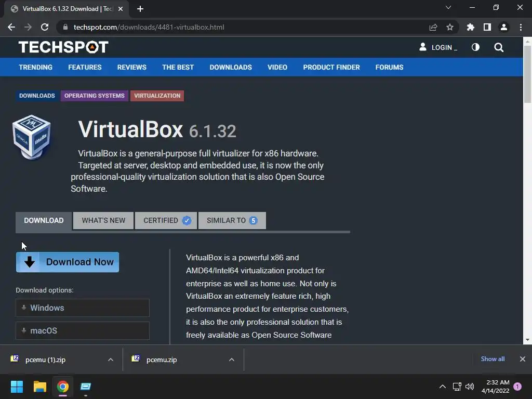Reload the TechSpot page
Screen dimensions: 532x399
(x=45, y=27)
